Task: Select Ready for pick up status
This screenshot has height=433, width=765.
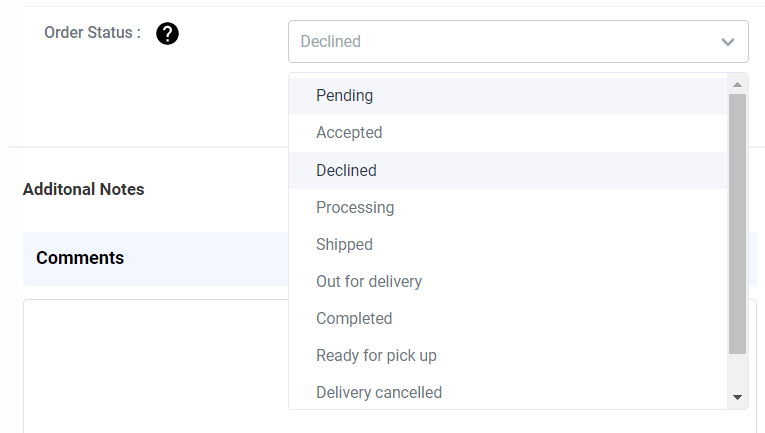Action: coord(508,355)
